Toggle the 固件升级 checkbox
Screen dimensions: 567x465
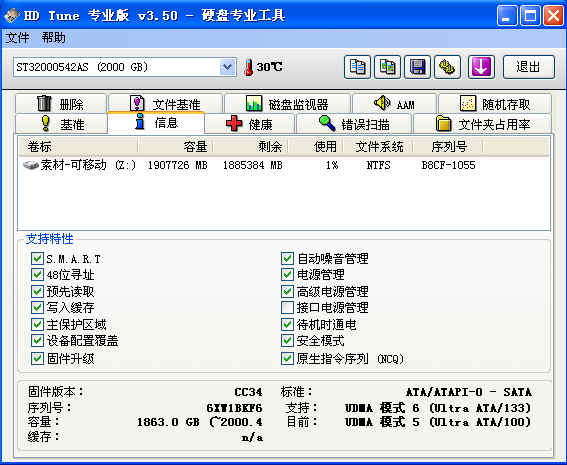coord(37,358)
